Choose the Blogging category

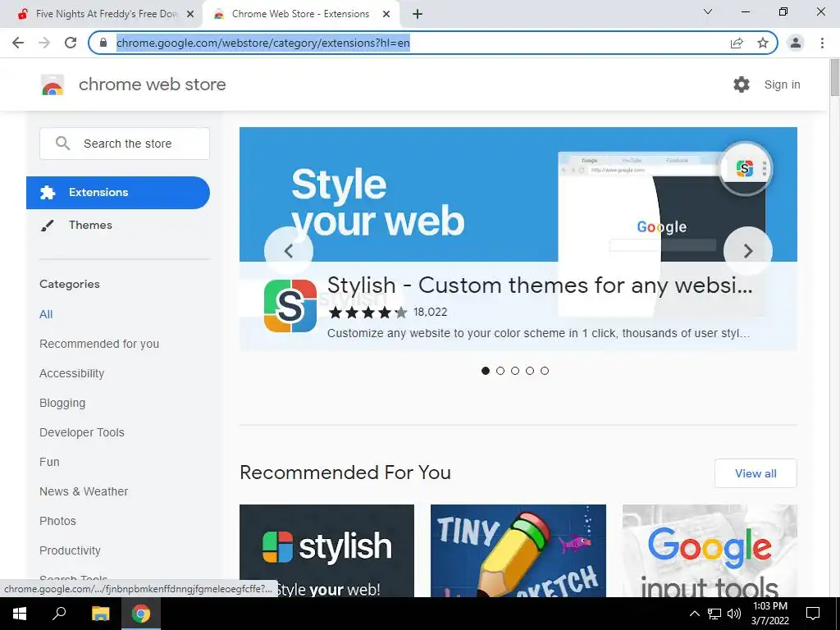pyautogui.click(x=62, y=403)
